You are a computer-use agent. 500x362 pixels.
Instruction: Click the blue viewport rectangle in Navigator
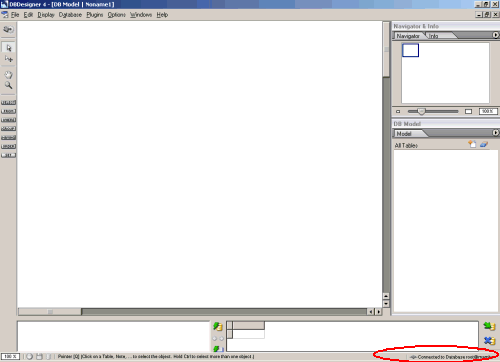pos(410,50)
